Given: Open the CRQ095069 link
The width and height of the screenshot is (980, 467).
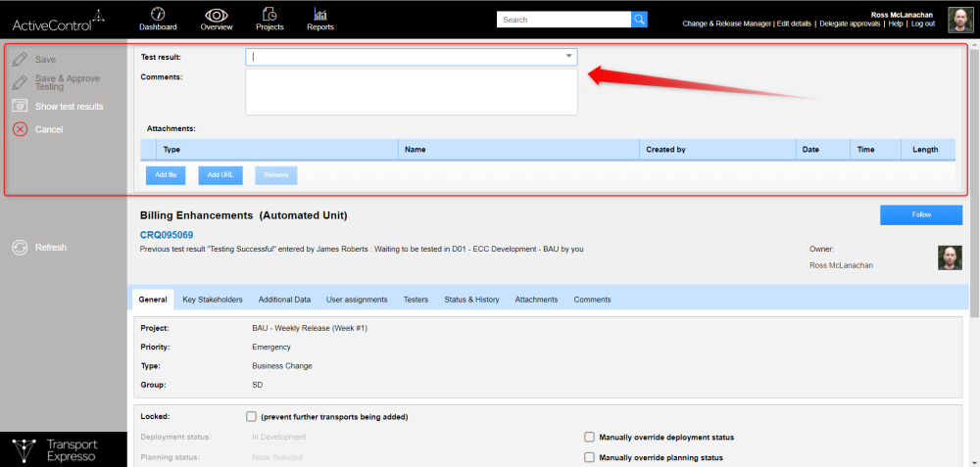Looking at the screenshot, I should (167, 235).
